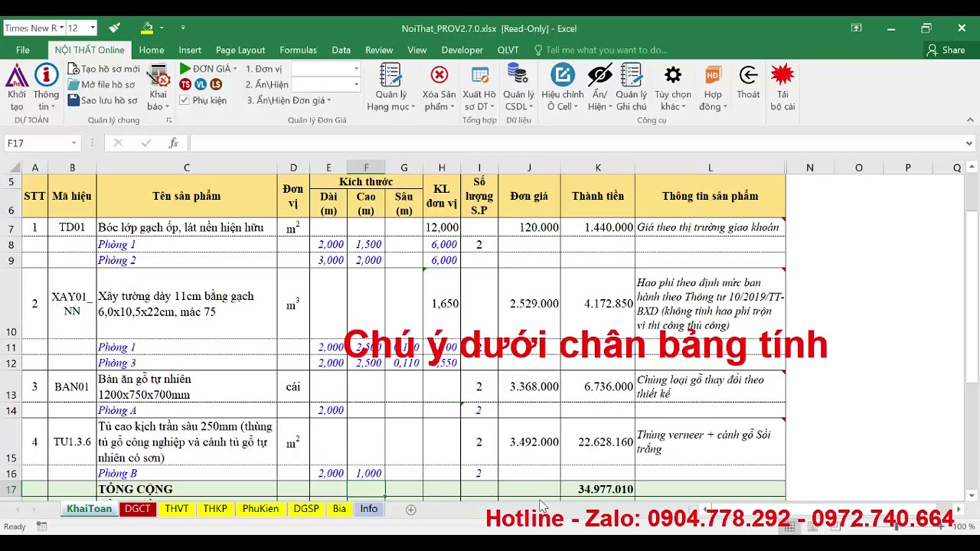Switch to the DGCT sheet tab

click(138, 509)
